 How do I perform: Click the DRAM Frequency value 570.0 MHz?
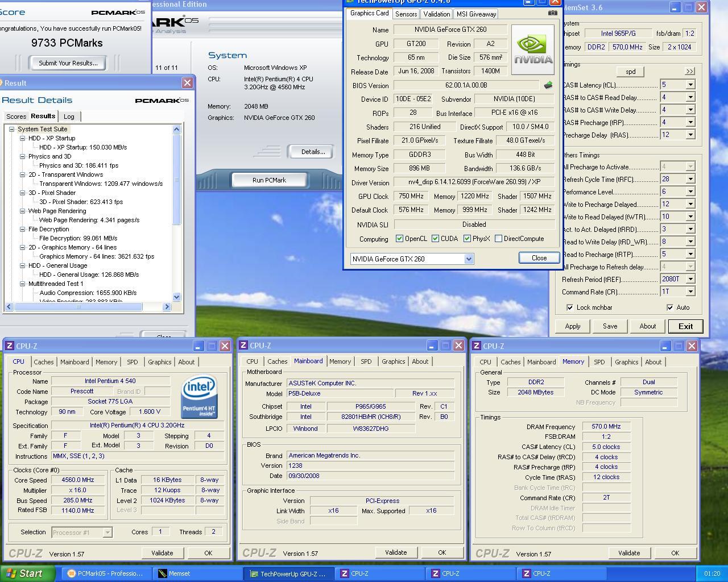point(606,426)
